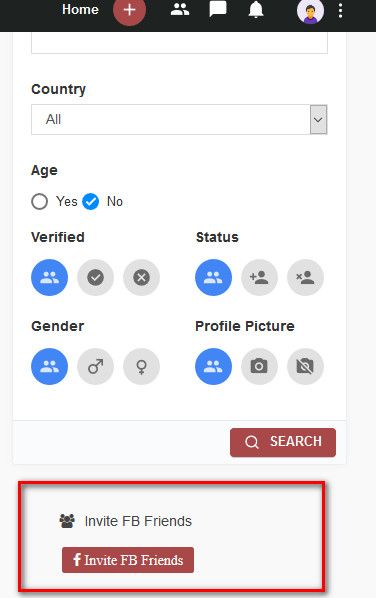The image size is (376, 598).
Task: Select the Age Yes radio button
Action: click(40, 201)
